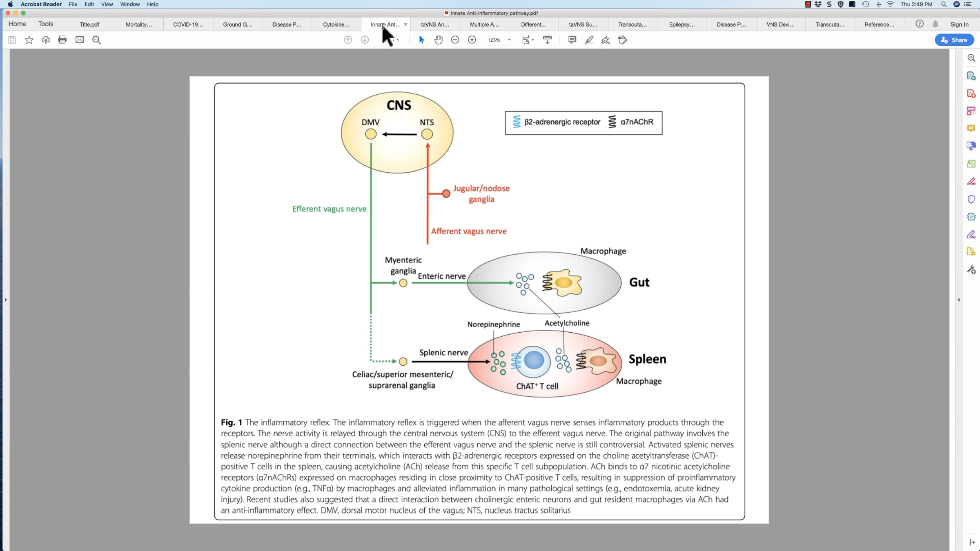This screenshot has width=980, height=551.
Task: Click the scrolling mode icon
Action: (x=548, y=40)
